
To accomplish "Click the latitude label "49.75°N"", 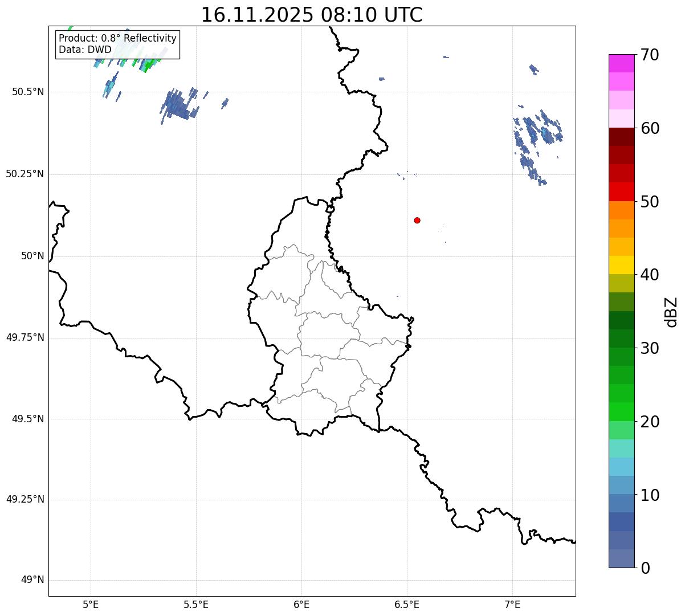I will [25, 337].
